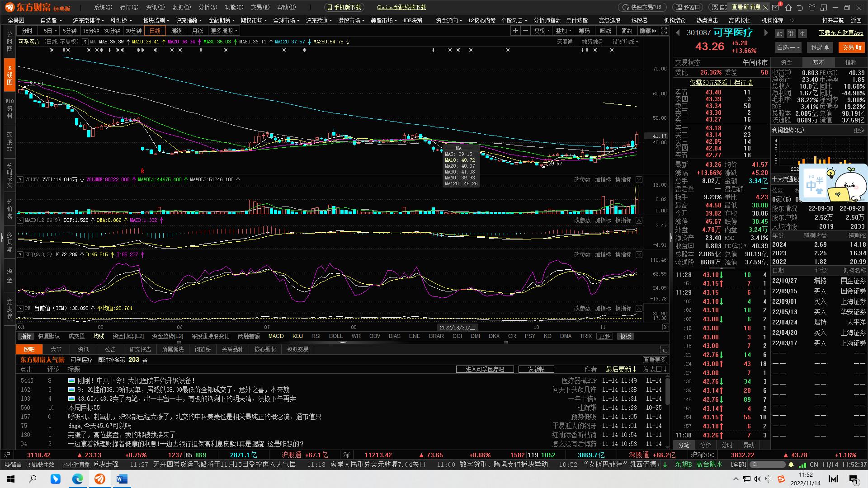Expand the chart to fullscreen
This screenshot has height=488, width=868.
click(664, 31)
